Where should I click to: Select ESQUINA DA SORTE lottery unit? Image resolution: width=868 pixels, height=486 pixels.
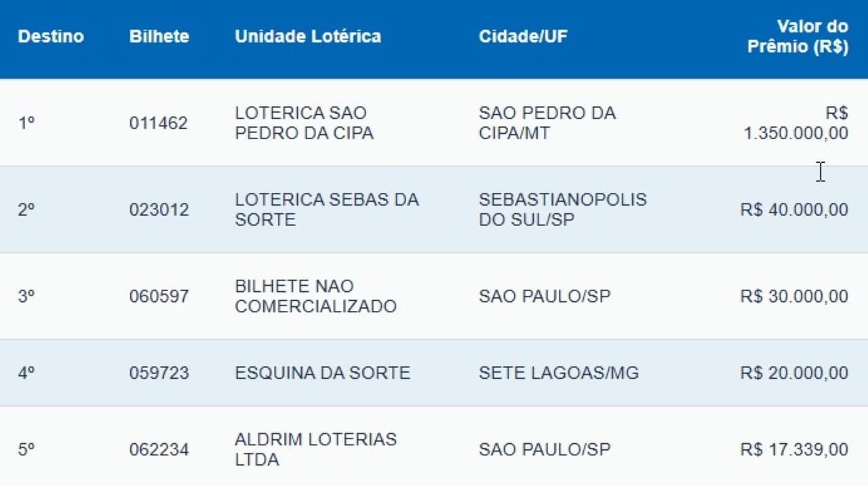point(322,373)
